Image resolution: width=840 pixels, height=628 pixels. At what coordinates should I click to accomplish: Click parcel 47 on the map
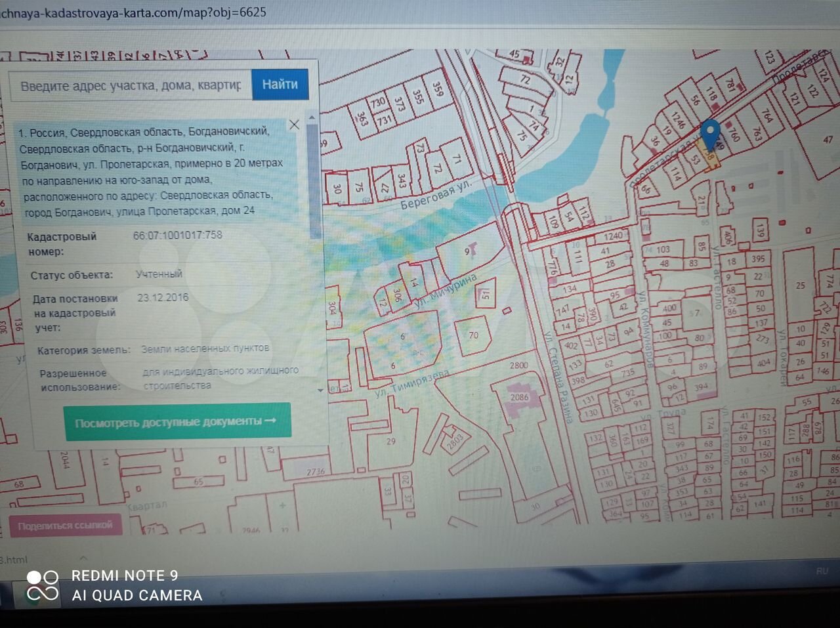pos(828,139)
